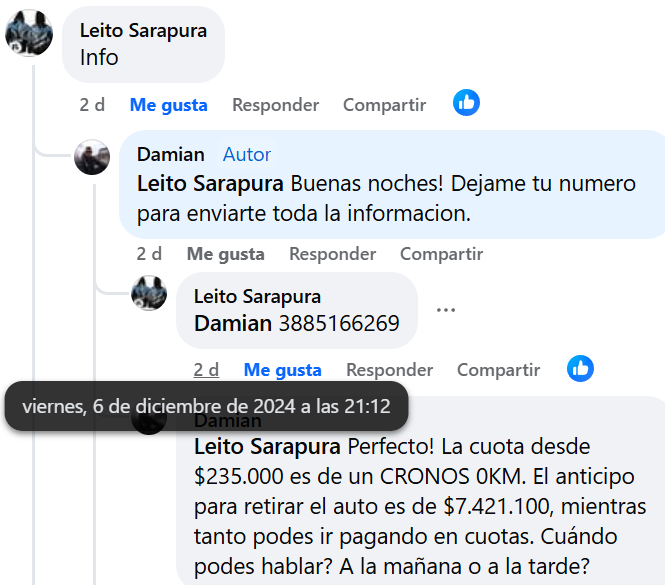Click Compartir under the Info comment
The height and width of the screenshot is (585, 665).
coord(384,105)
